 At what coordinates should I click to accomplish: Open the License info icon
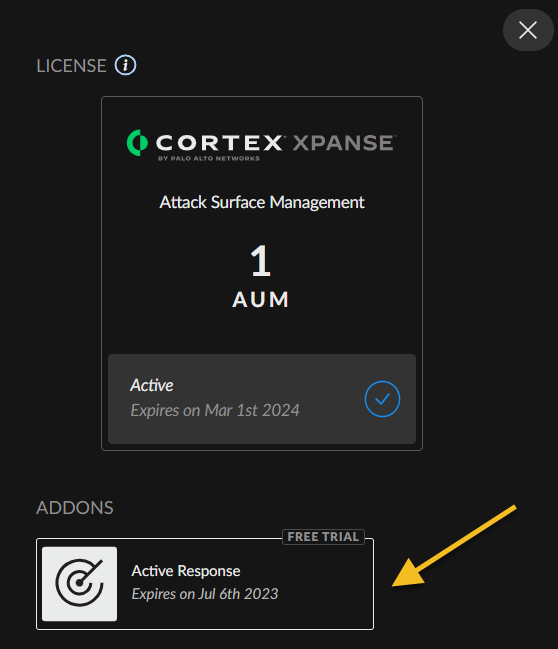125,65
